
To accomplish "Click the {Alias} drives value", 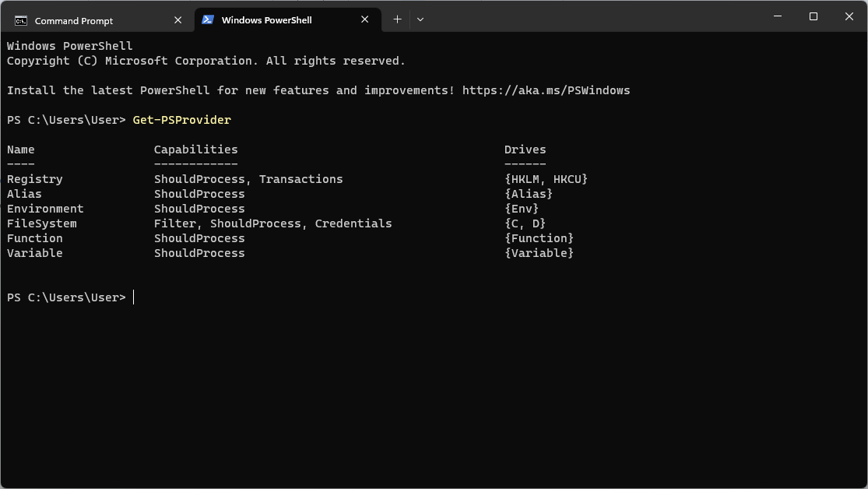I will coord(529,194).
